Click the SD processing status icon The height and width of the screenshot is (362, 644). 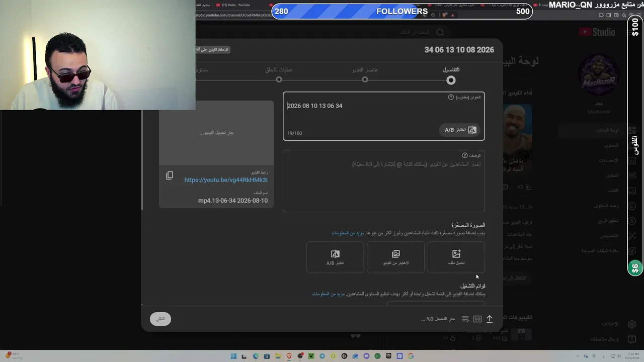[477, 319]
